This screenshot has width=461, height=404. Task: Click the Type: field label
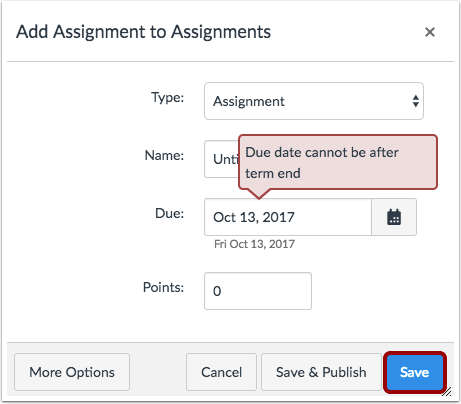tap(167, 97)
